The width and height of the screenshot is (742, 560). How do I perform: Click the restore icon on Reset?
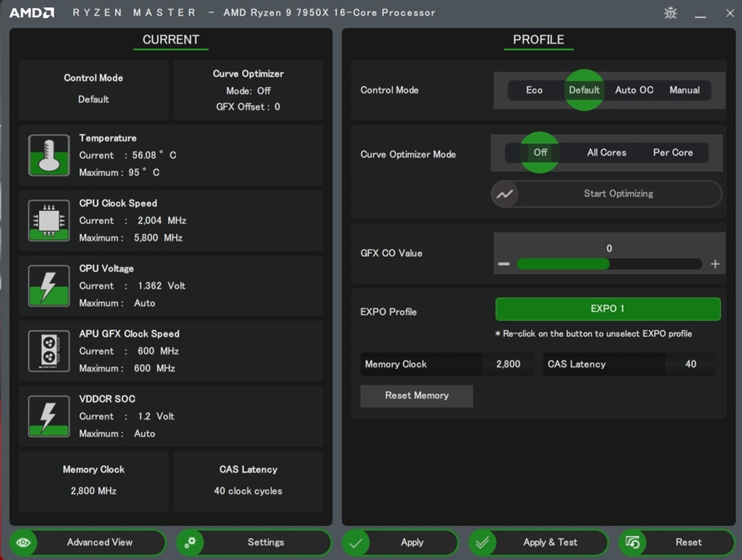[632, 543]
